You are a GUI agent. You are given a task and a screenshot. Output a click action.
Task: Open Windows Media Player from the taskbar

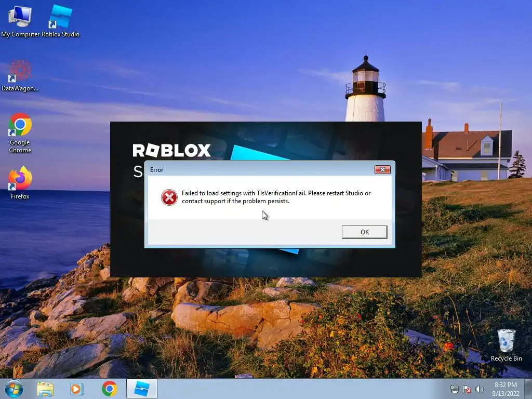click(77, 389)
